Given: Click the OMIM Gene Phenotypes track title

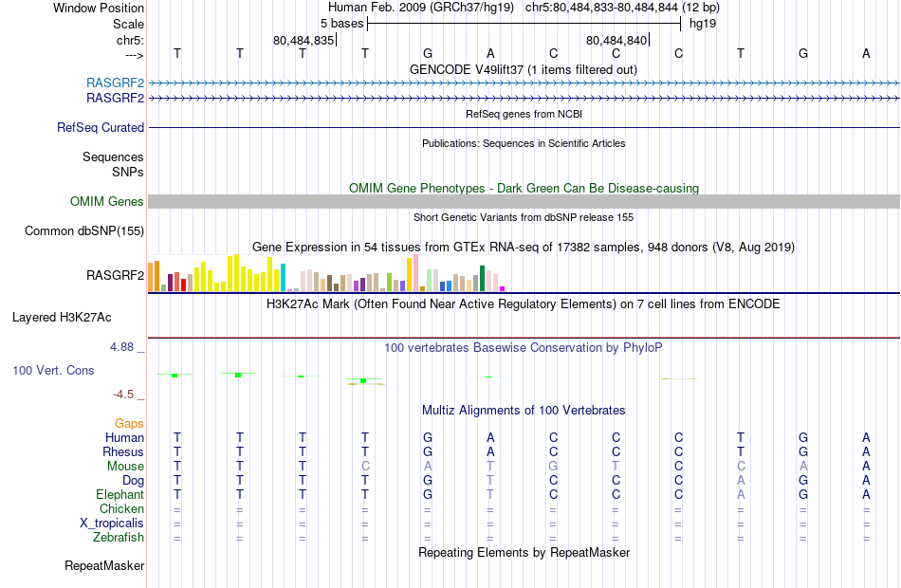Looking at the screenshot, I should point(524,189).
